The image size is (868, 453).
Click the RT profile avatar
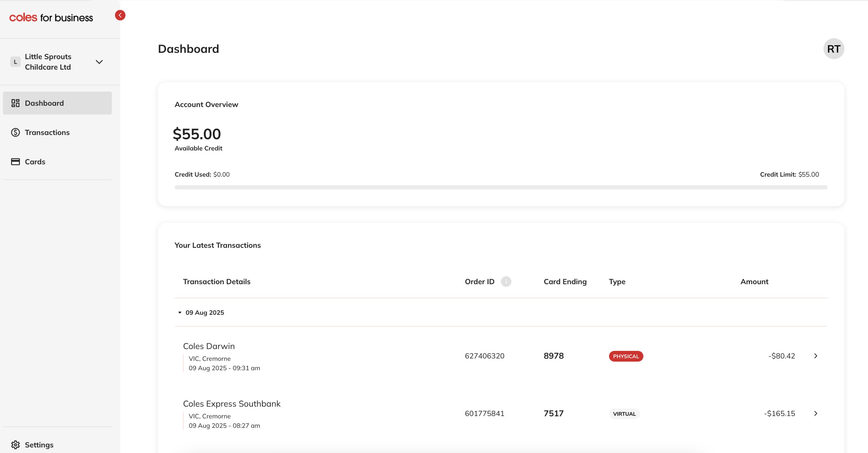(x=833, y=48)
